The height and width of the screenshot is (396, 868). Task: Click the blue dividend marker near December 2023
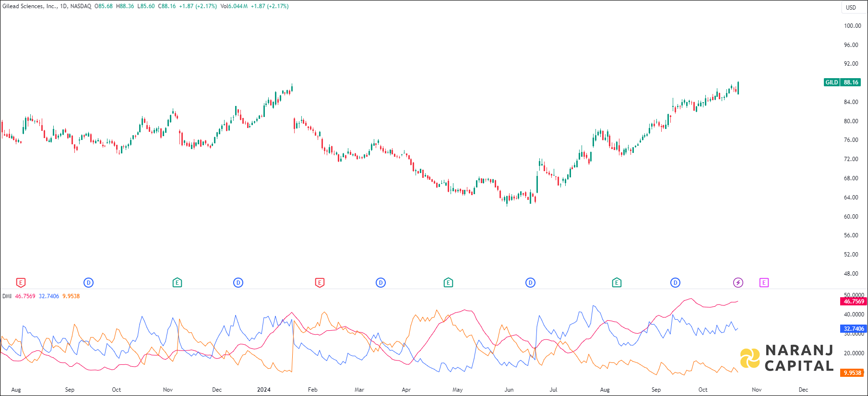(x=238, y=283)
